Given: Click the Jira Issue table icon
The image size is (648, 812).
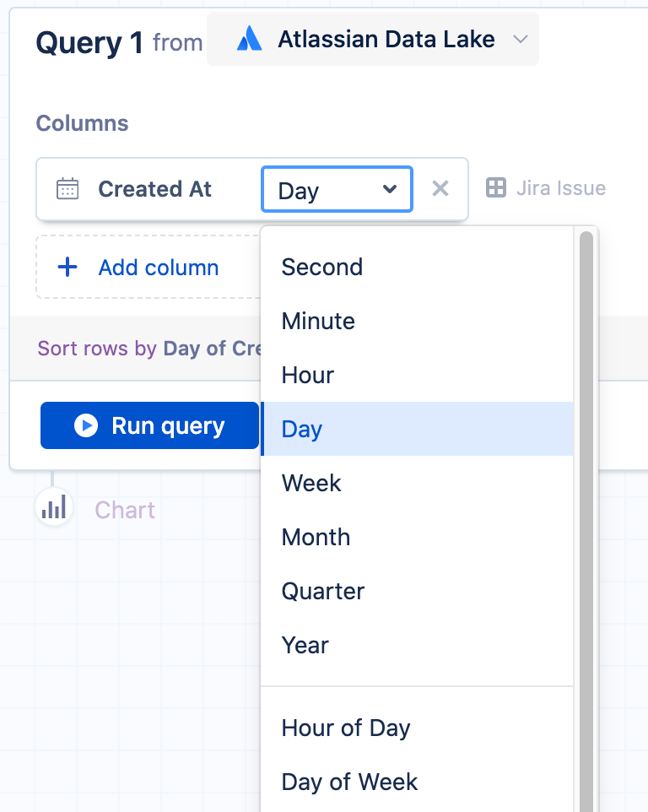Looking at the screenshot, I should [x=496, y=187].
